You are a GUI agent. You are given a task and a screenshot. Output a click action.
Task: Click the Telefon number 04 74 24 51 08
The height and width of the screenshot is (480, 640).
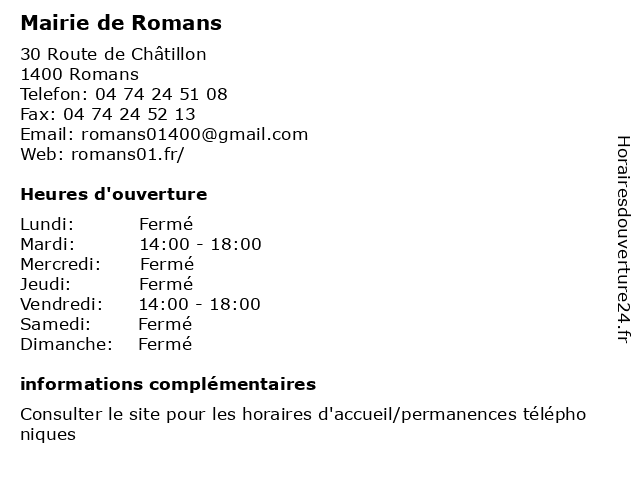pyautogui.click(x=161, y=94)
